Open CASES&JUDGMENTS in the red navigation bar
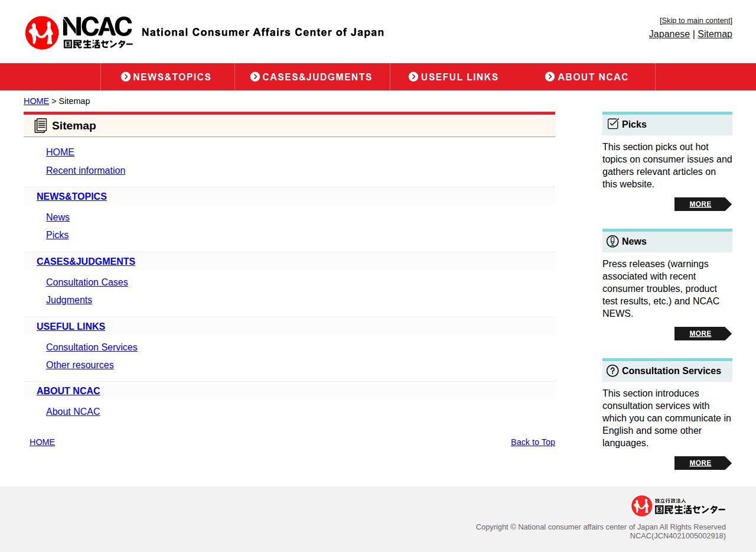Image resolution: width=756 pixels, height=552 pixels. [x=311, y=77]
